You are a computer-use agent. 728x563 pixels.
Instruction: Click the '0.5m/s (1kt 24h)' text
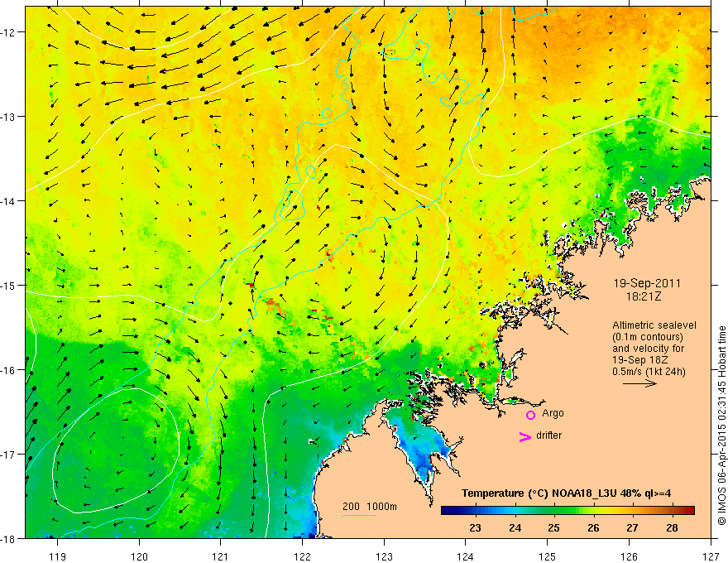649,371
